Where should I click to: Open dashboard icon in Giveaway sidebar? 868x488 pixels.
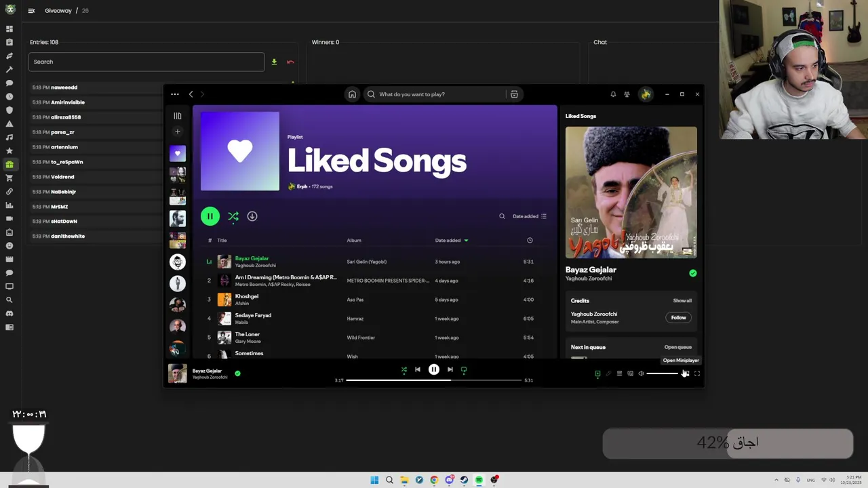tap(9, 28)
